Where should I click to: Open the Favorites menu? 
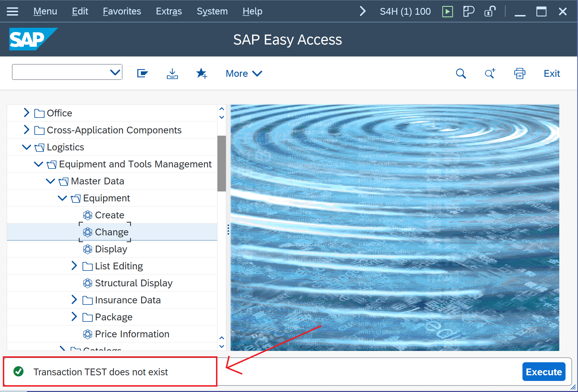[x=122, y=11]
